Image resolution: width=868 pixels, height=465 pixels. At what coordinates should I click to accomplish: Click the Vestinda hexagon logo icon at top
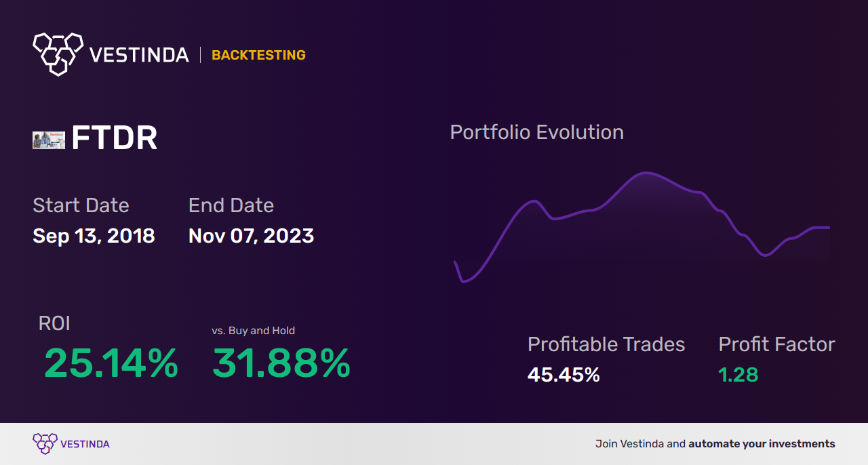[x=58, y=54]
